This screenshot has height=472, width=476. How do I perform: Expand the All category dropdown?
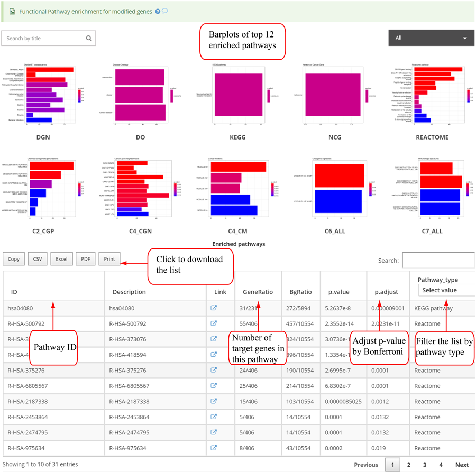click(431, 38)
